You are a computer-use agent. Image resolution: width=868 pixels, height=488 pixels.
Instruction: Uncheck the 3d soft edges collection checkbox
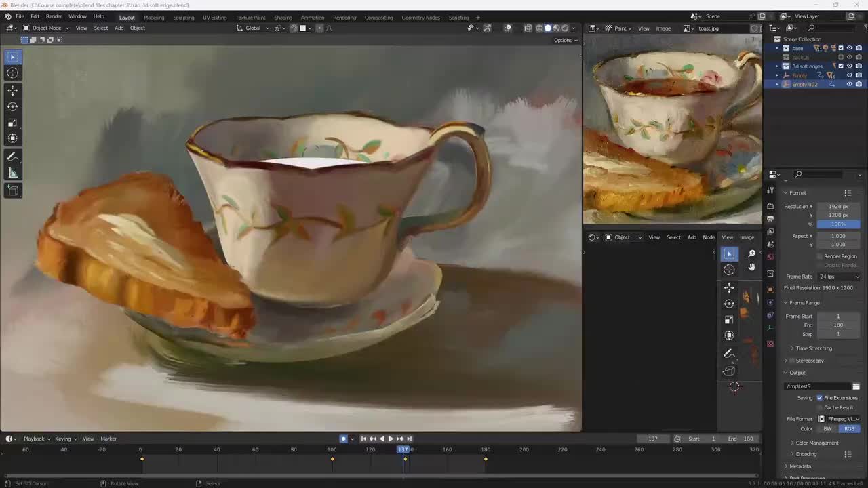pyautogui.click(x=841, y=66)
